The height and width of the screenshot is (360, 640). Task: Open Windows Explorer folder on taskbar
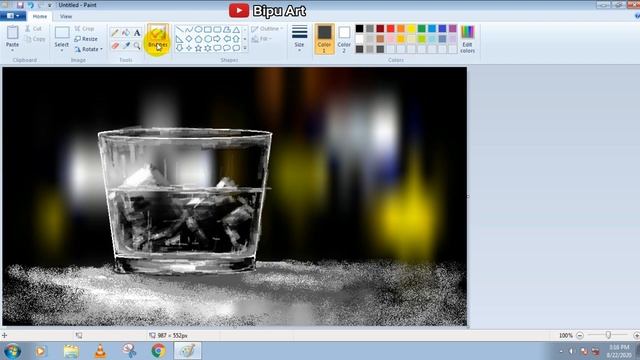pos(71,351)
